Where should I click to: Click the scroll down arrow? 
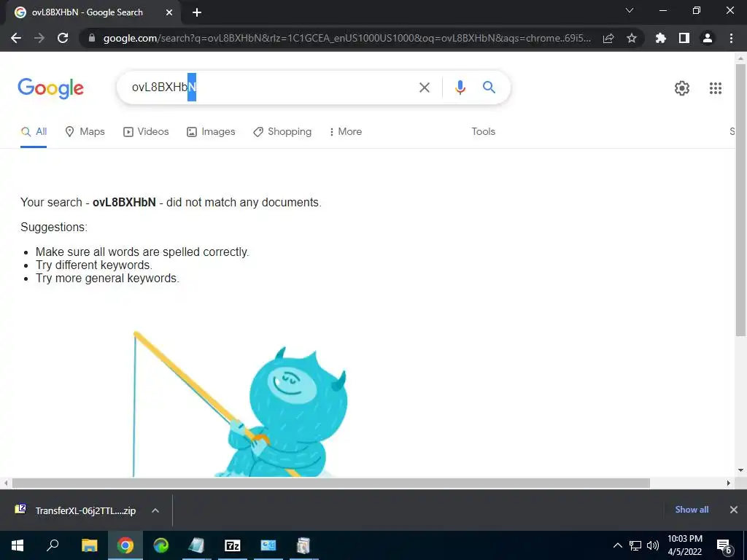pyautogui.click(x=741, y=470)
